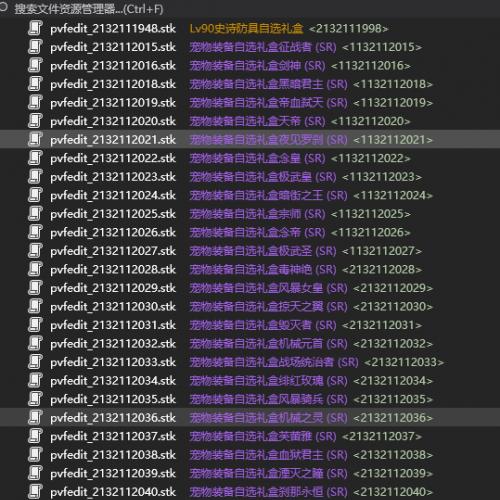
Task: Click the script icon beside pvfedit_2132112036.stk
Action: (x=35, y=418)
